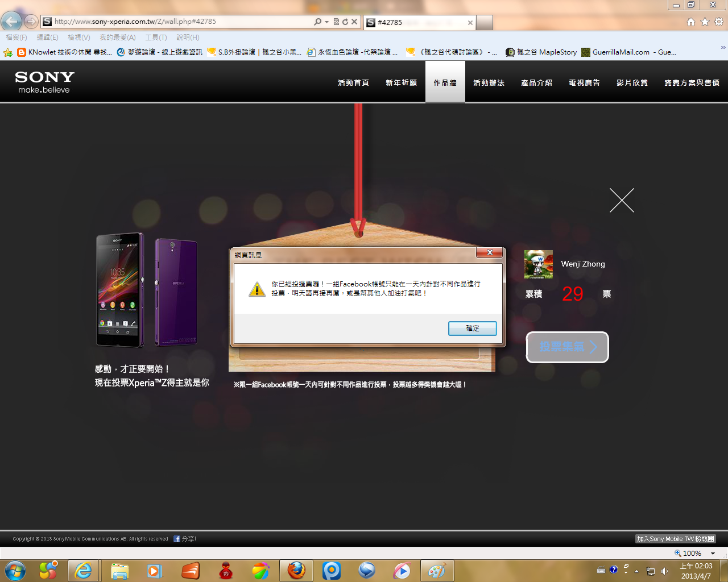Click the 投票集氣 vote button
Viewport: 728px width, 582px height.
point(567,347)
